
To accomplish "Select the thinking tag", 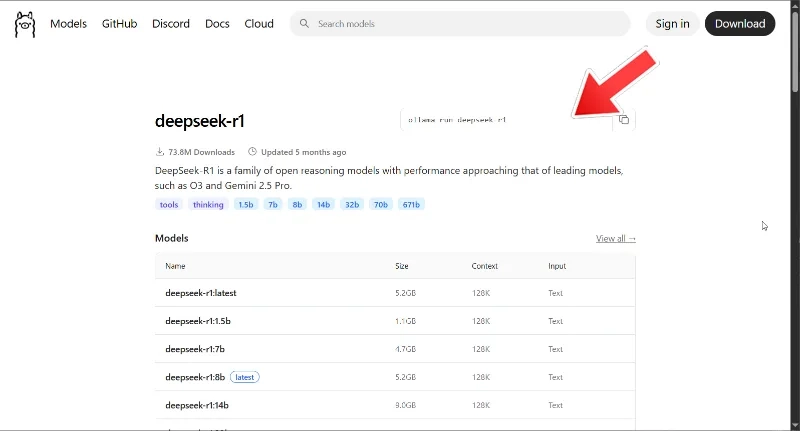I will pos(208,205).
